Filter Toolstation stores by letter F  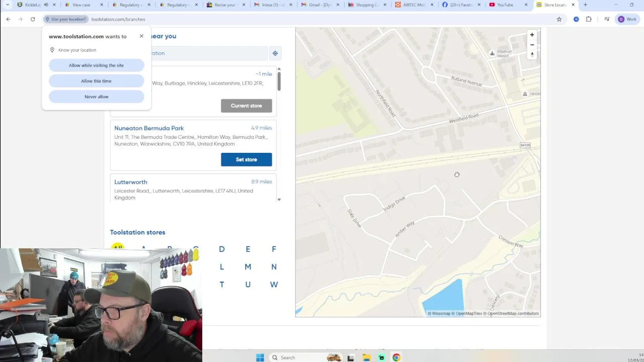[x=274, y=249]
